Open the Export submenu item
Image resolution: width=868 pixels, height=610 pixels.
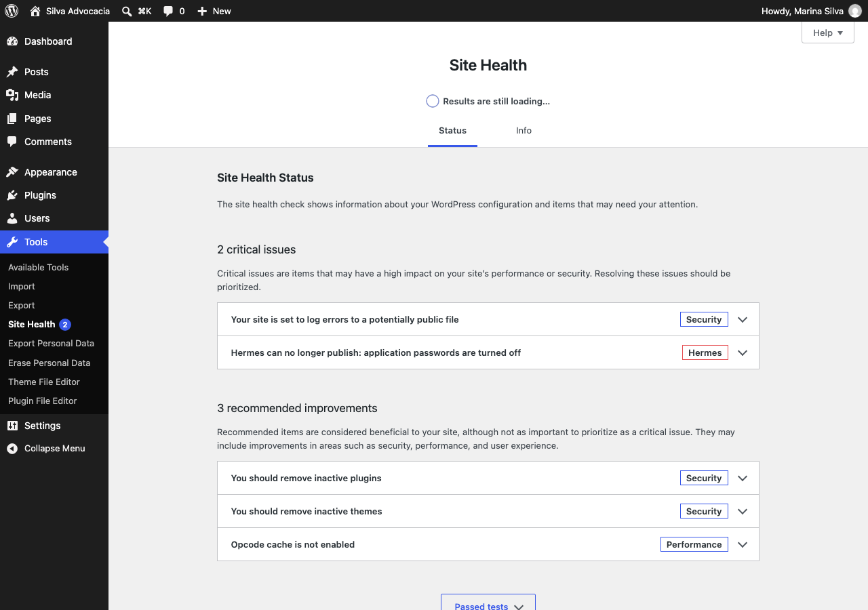[21, 305]
